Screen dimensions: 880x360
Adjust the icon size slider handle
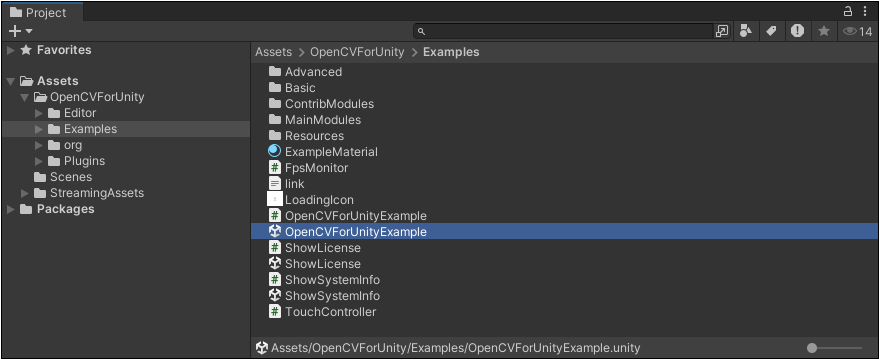[x=812, y=348]
